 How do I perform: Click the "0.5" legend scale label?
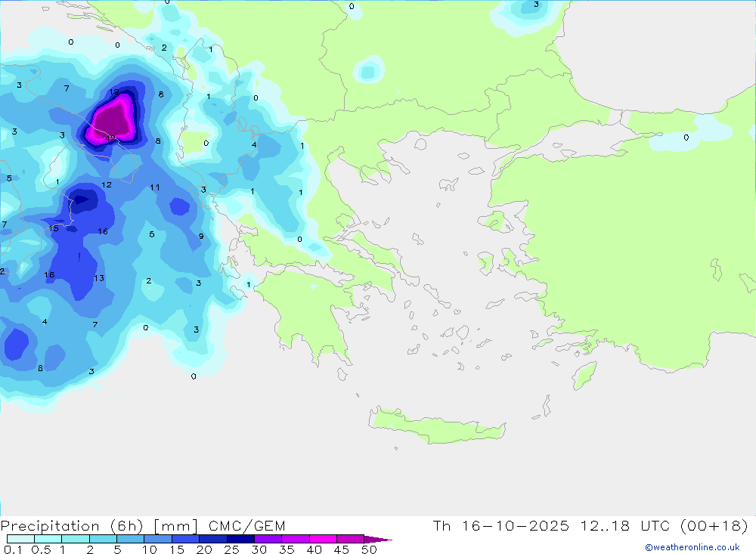point(41,549)
